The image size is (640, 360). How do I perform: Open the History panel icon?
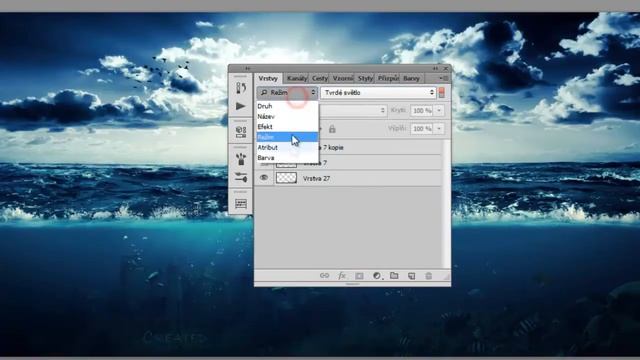click(241, 88)
